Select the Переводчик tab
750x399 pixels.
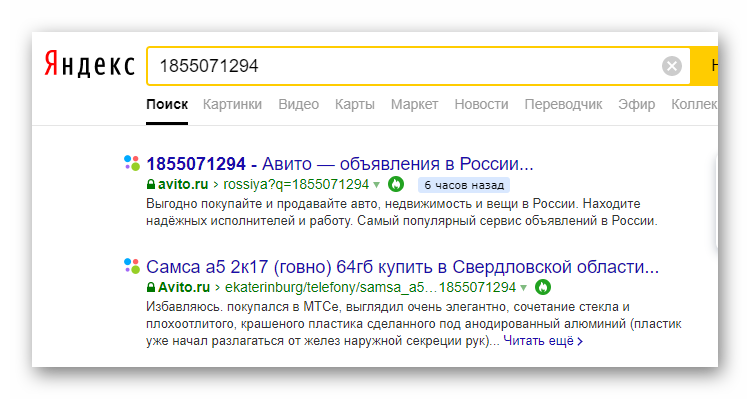[563, 104]
